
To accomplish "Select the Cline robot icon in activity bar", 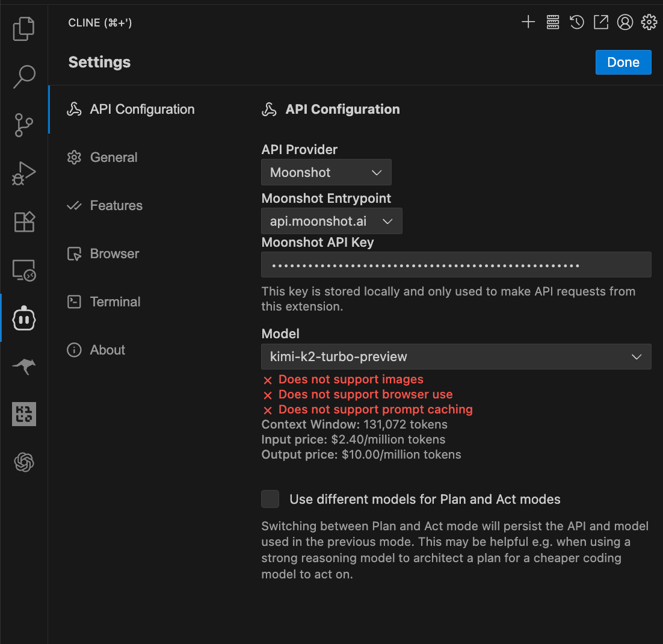I will pyautogui.click(x=23, y=318).
